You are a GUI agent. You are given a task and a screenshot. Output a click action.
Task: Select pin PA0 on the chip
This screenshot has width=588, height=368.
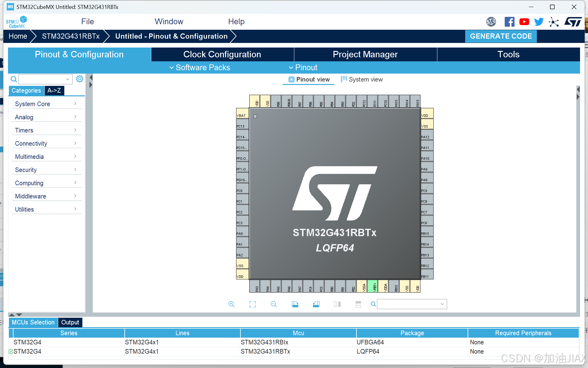pos(242,231)
